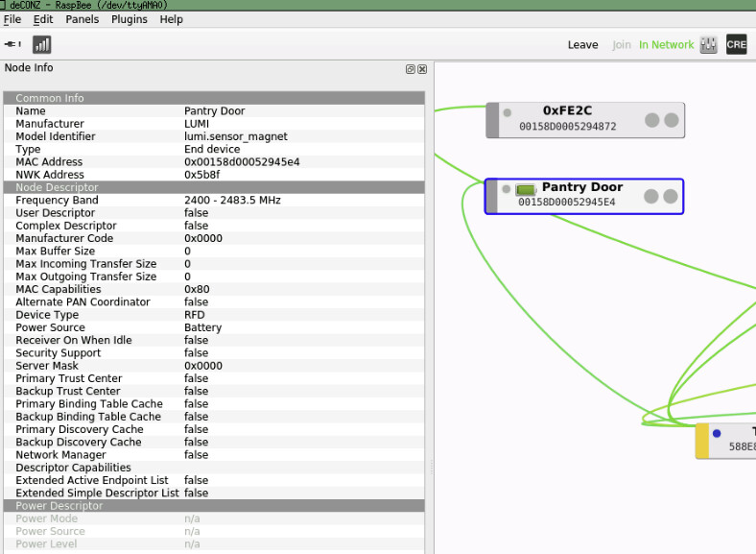Open the network settings sliders icon
Image resolution: width=756 pixels, height=554 pixels.
coord(708,45)
